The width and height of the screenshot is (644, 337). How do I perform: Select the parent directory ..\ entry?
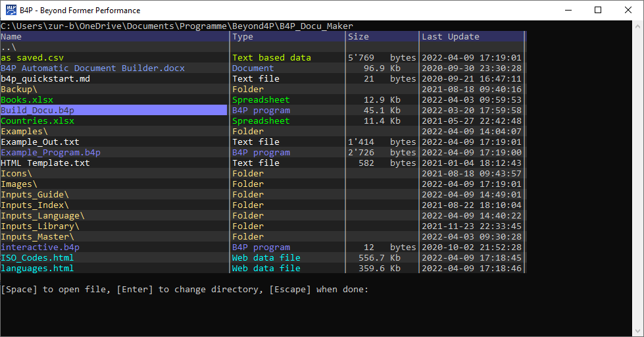coord(9,47)
